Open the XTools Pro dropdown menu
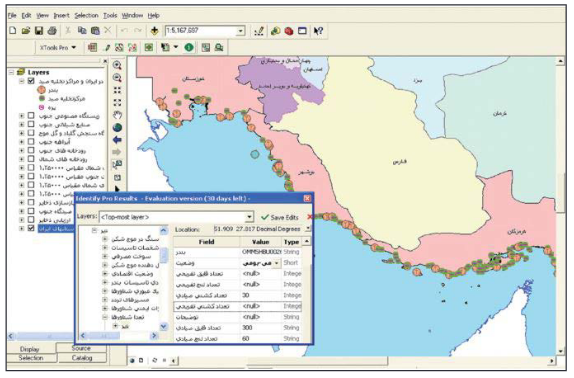The height and width of the screenshot is (378, 574). click(x=58, y=48)
